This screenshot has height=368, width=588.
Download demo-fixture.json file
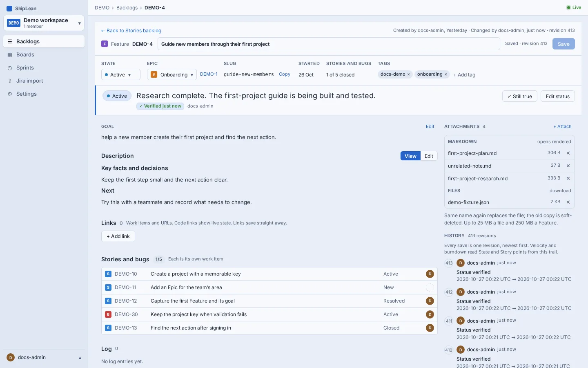[x=468, y=202]
